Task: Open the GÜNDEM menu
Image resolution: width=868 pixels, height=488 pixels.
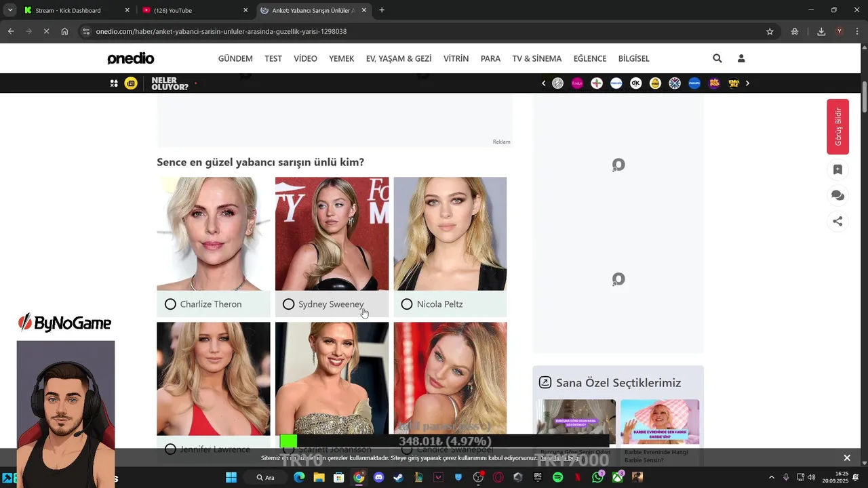Action: coord(235,59)
